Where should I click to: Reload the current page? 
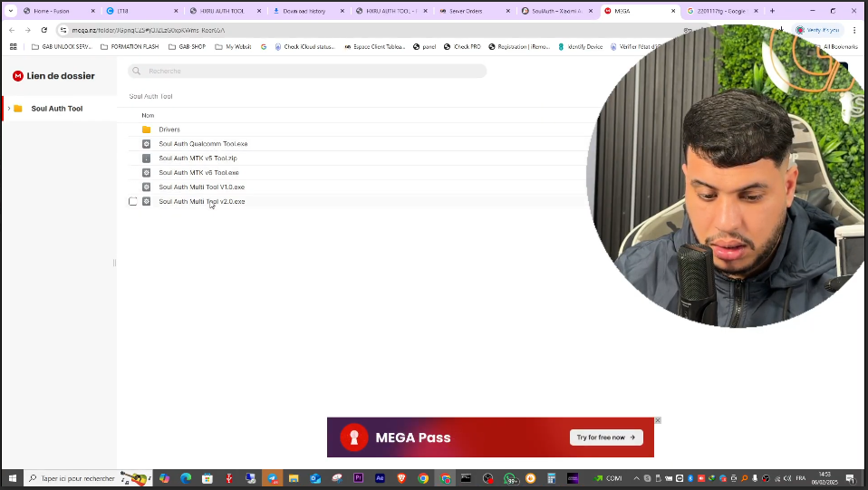[x=44, y=30]
